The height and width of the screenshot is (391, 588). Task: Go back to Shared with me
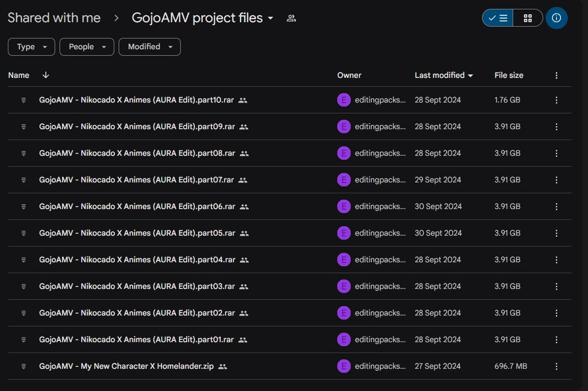(x=54, y=18)
